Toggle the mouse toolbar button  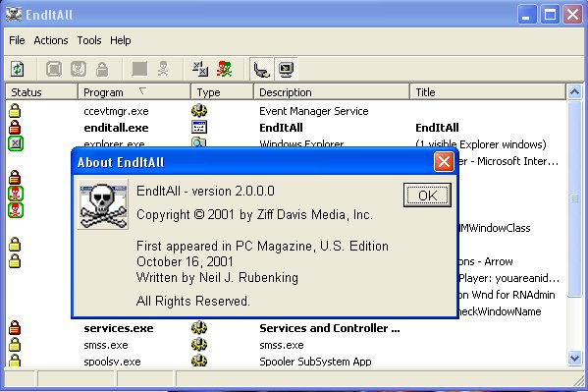[262, 69]
